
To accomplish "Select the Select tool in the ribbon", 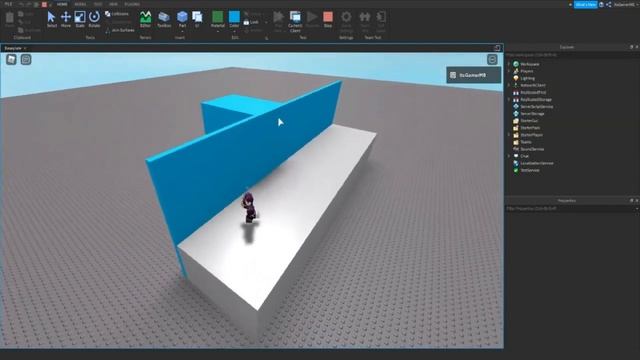I will pos(51,19).
